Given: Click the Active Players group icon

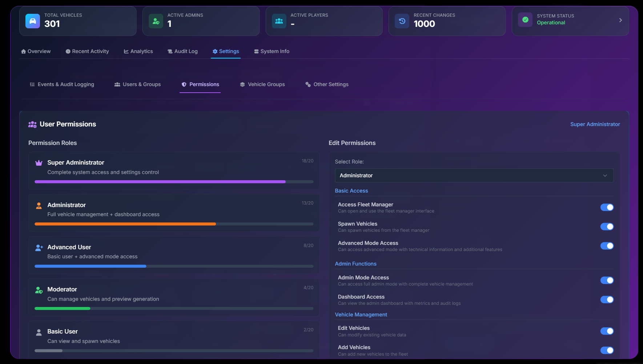Looking at the screenshot, I should pos(279,21).
